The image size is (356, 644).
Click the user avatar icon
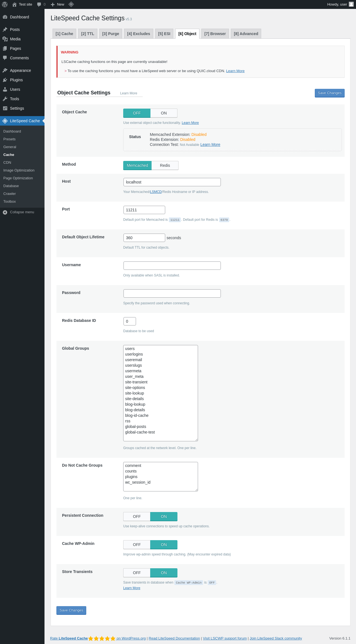(x=351, y=4)
